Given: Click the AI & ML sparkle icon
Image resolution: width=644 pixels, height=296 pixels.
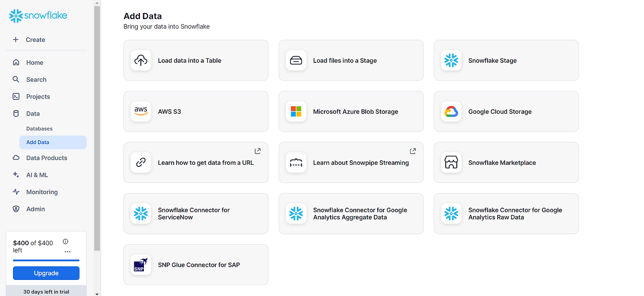Looking at the screenshot, I should click(16, 175).
